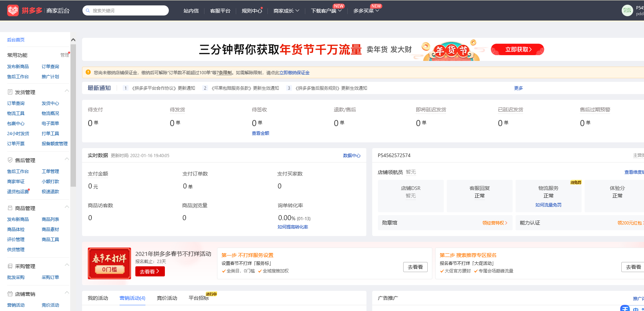Open 《坏果包赔服务条款》更新生效通知

pyautogui.click(x=245, y=88)
